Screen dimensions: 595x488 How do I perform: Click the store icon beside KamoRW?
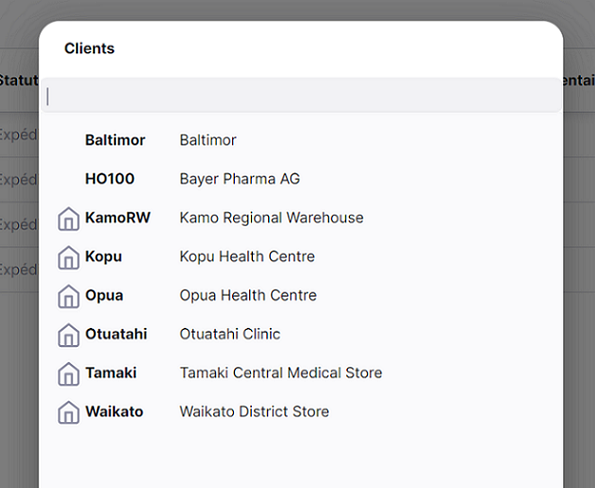pos(69,219)
